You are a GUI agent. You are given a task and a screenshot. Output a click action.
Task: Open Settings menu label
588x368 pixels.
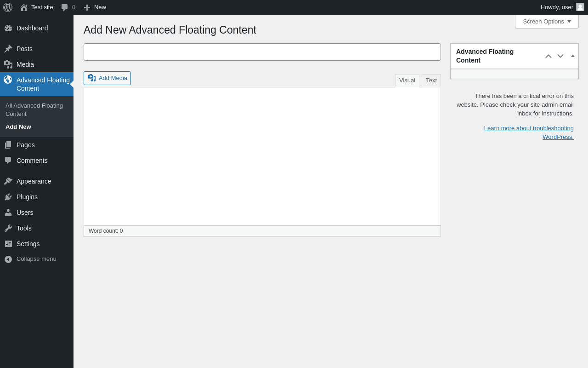28,244
